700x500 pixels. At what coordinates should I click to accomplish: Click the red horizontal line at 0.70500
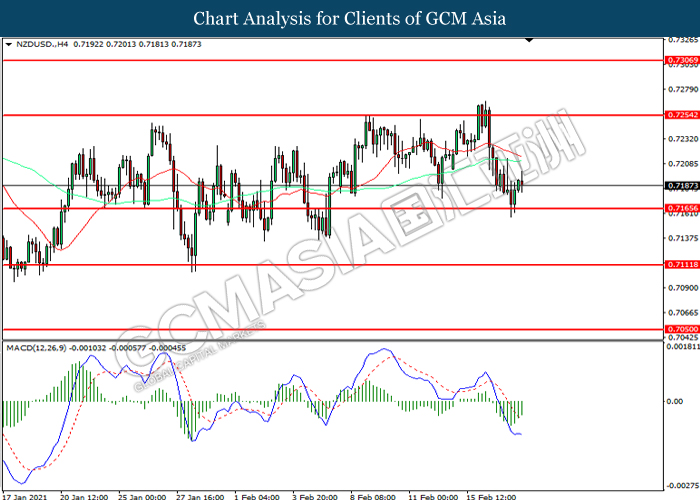tap(333, 329)
